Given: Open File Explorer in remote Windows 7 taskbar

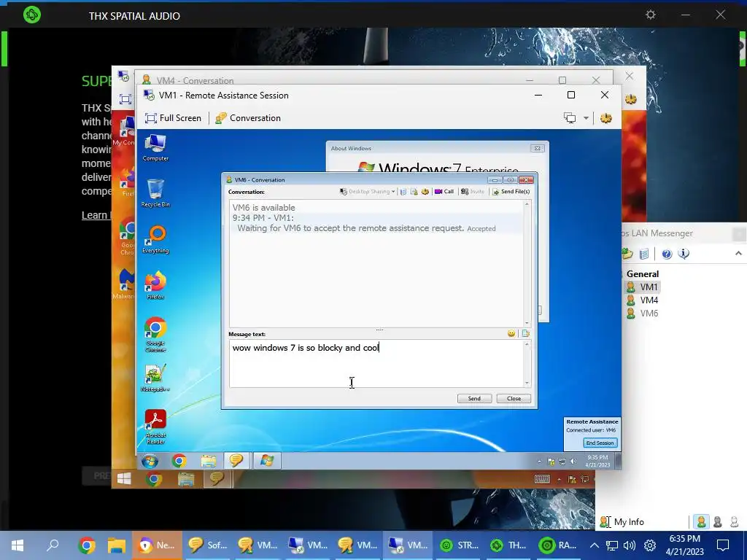Looking at the screenshot, I should pos(208,461).
